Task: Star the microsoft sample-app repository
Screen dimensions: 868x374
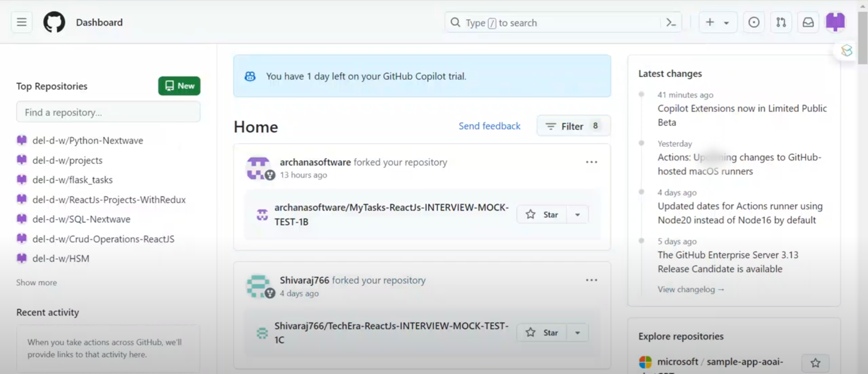Action: tap(815, 363)
